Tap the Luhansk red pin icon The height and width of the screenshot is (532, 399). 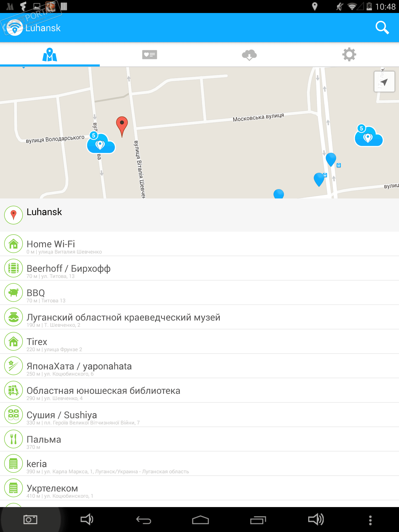point(14,215)
